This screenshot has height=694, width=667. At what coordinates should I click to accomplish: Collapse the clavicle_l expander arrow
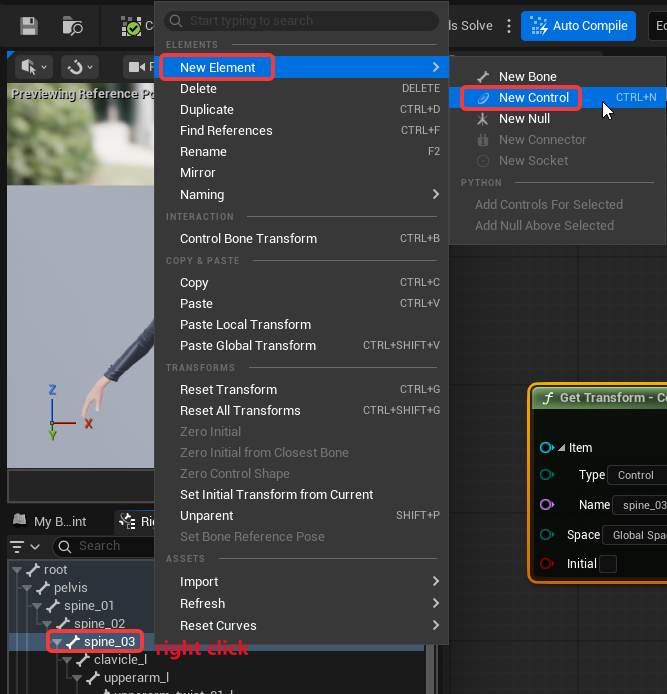pos(67,660)
